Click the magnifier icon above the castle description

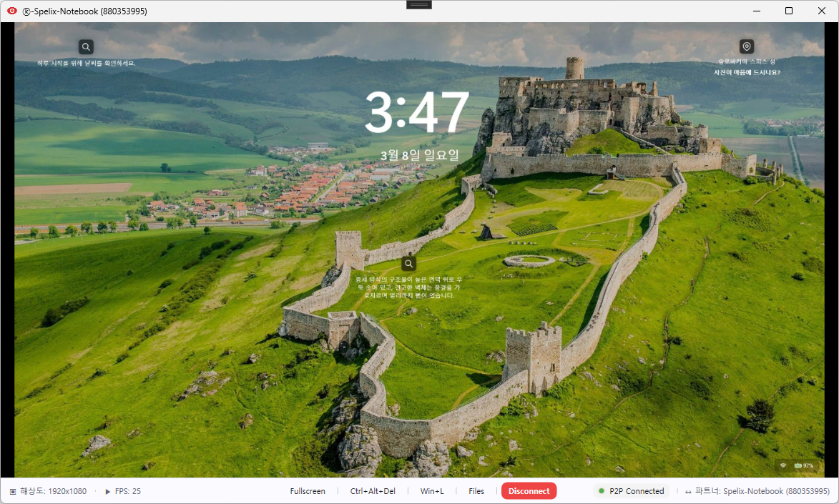tap(408, 263)
